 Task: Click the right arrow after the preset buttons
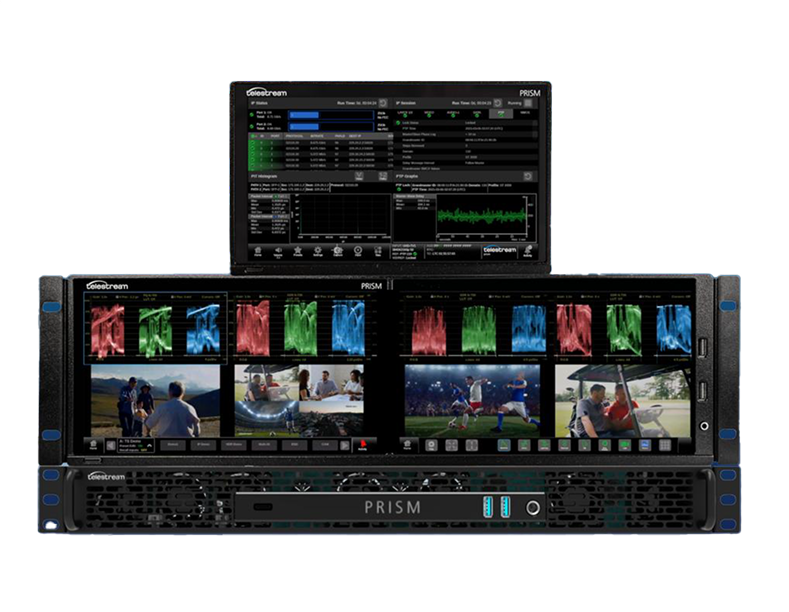pyautogui.click(x=345, y=445)
